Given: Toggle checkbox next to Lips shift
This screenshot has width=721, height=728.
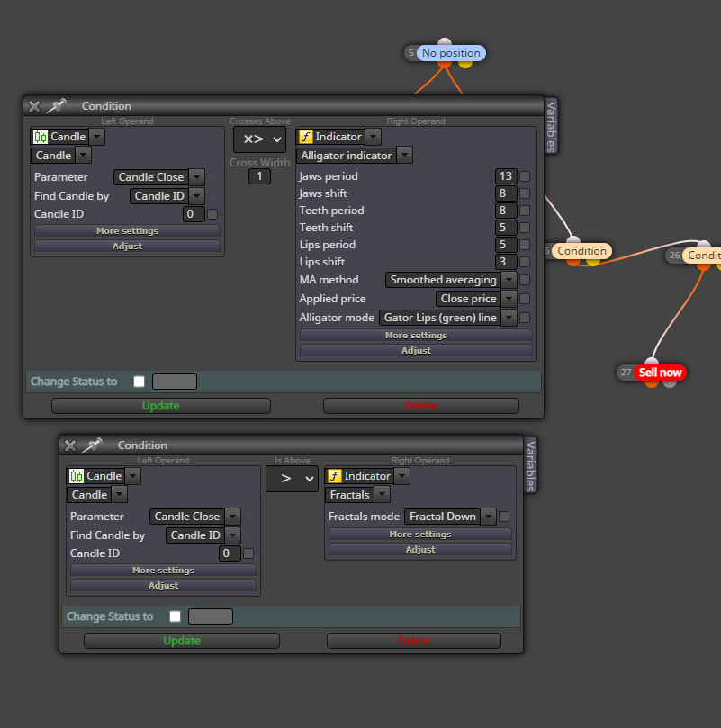Looking at the screenshot, I should coord(525,262).
